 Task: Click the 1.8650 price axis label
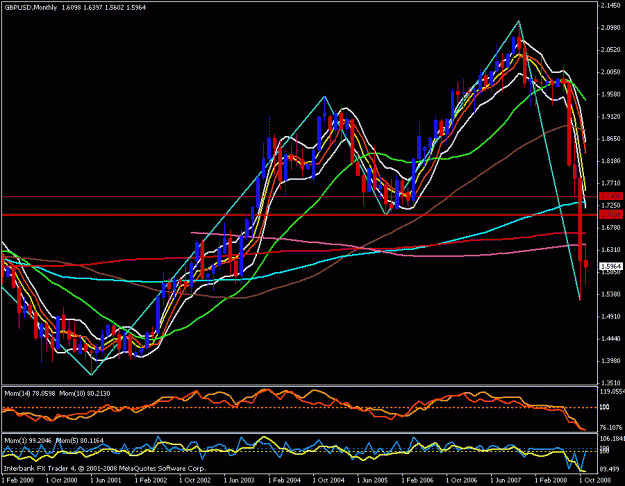611,139
